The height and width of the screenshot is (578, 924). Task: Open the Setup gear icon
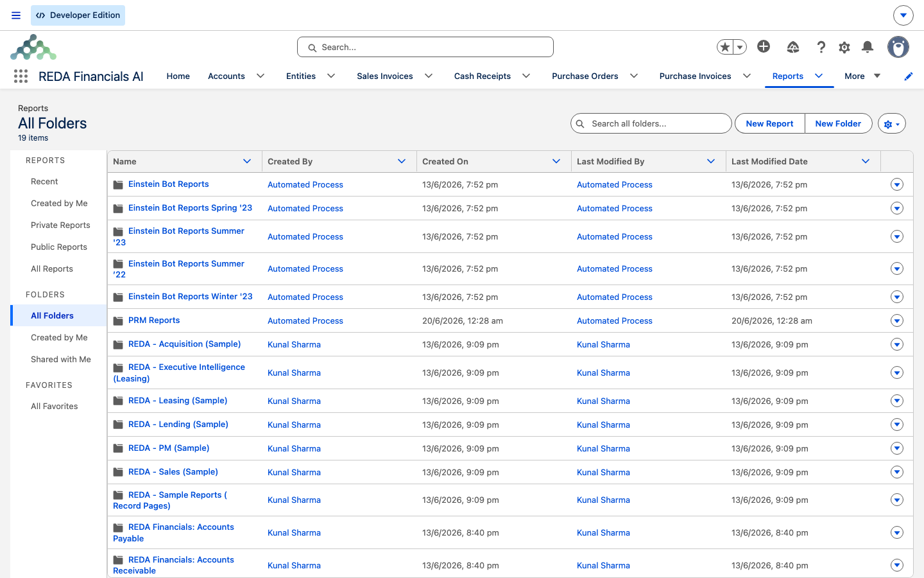point(844,47)
